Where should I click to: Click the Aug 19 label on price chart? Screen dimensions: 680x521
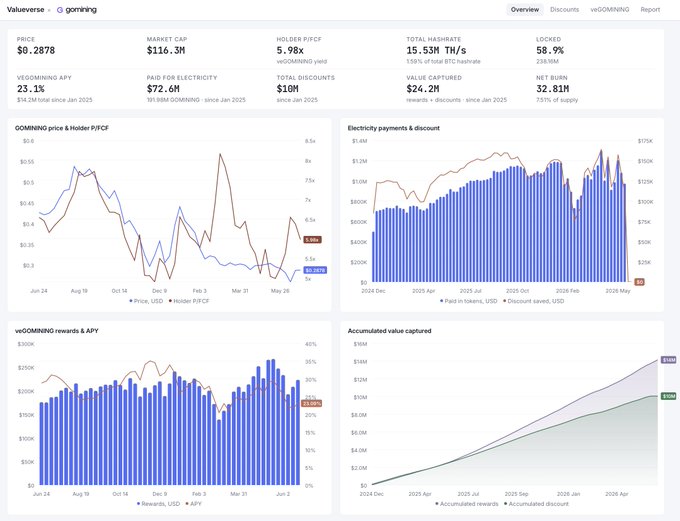(79, 291)
